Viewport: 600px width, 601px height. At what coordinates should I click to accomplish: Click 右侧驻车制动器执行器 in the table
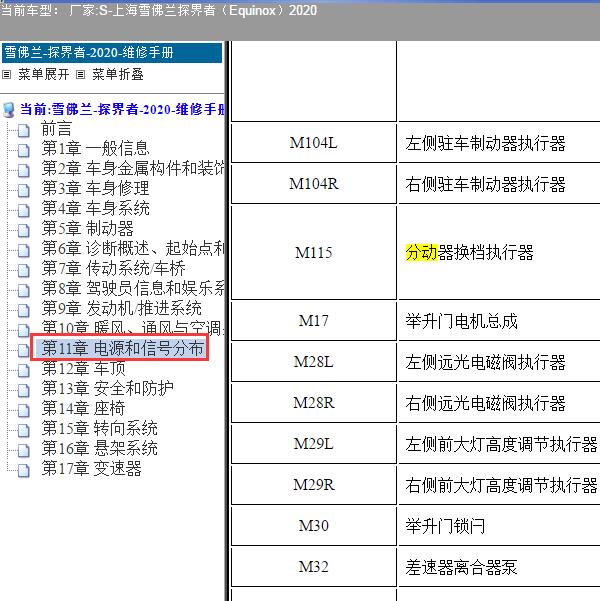[485, 184]
